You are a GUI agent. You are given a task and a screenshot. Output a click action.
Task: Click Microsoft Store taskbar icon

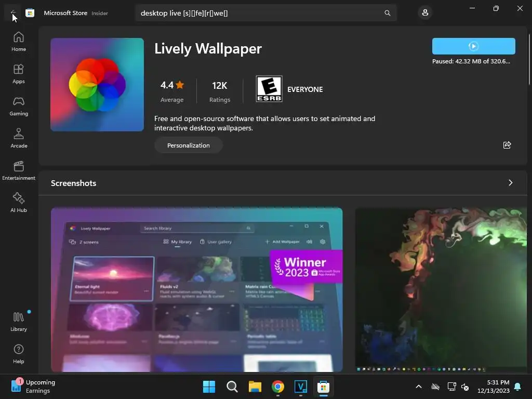[323, 387]
